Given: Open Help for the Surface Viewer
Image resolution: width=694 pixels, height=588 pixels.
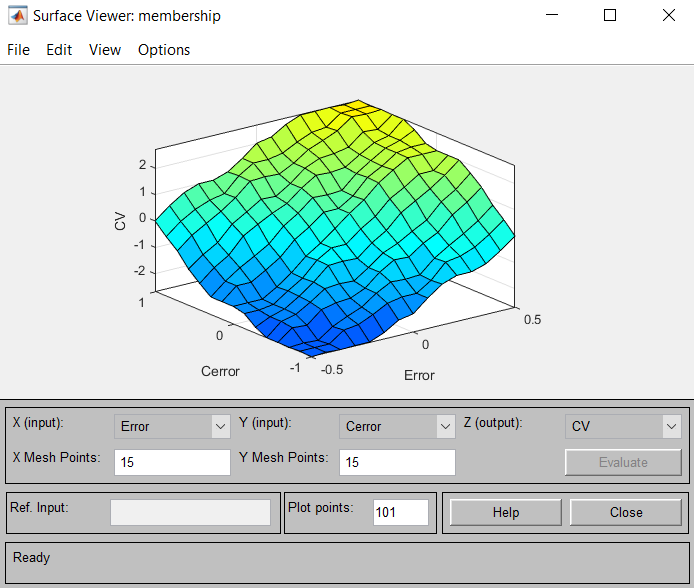Looking at the screenshot, I should click(x=505, y=512).
